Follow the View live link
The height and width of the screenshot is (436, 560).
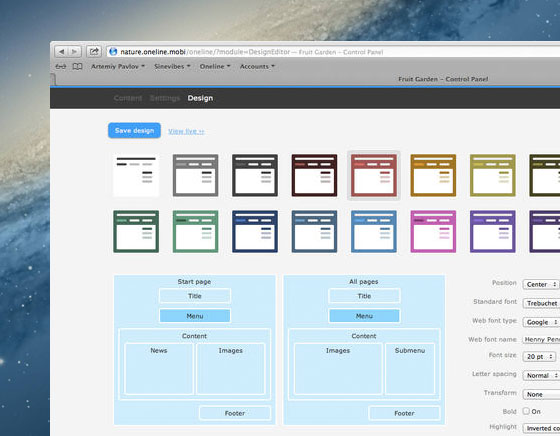(186, 131)
